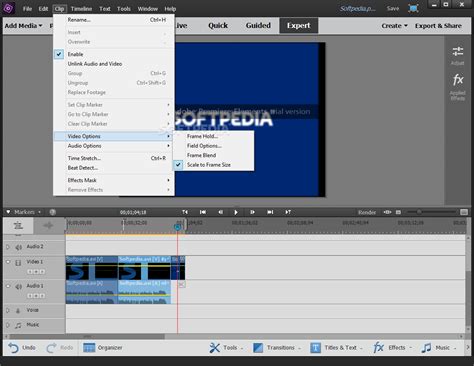
Task: Click Export & Share
Action: [438, 26]
